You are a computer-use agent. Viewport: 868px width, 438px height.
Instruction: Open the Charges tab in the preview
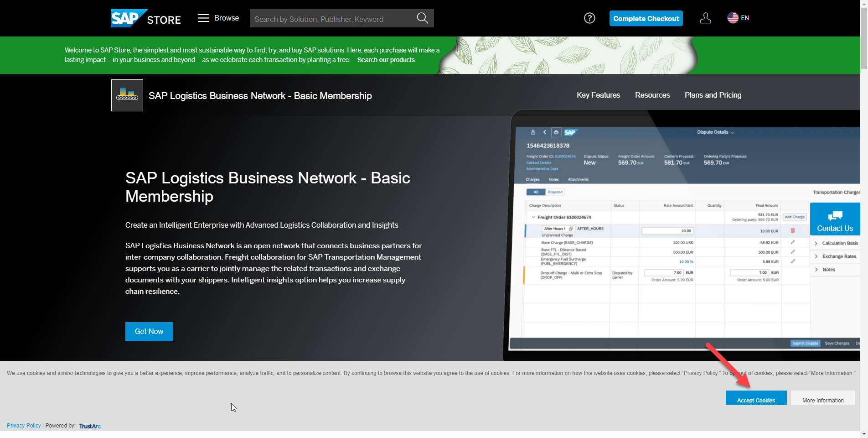coord(532,180)
